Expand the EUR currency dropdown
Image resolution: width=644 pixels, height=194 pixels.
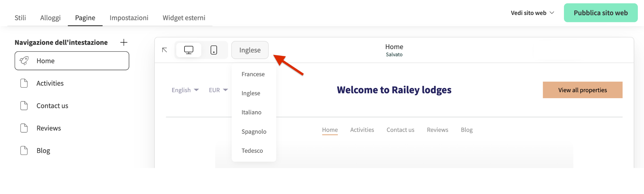(x=218, y=90)
